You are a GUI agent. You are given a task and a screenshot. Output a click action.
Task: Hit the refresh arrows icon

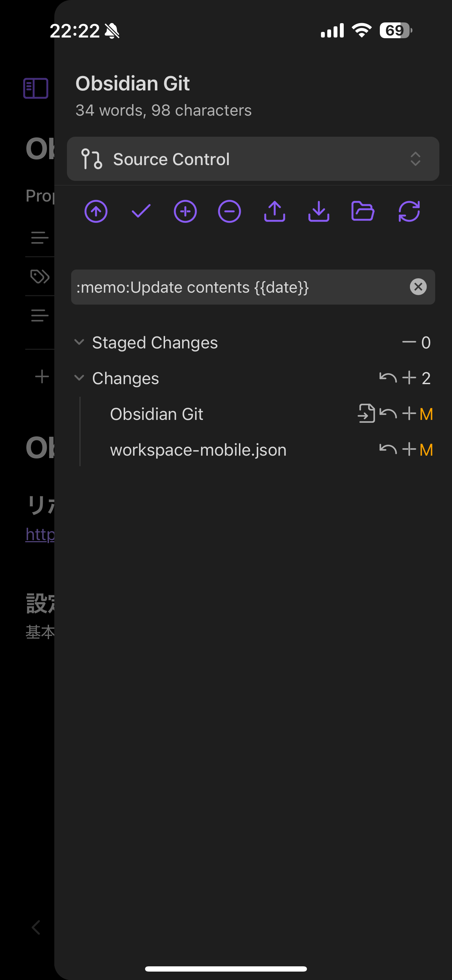[x=409, y=211]
